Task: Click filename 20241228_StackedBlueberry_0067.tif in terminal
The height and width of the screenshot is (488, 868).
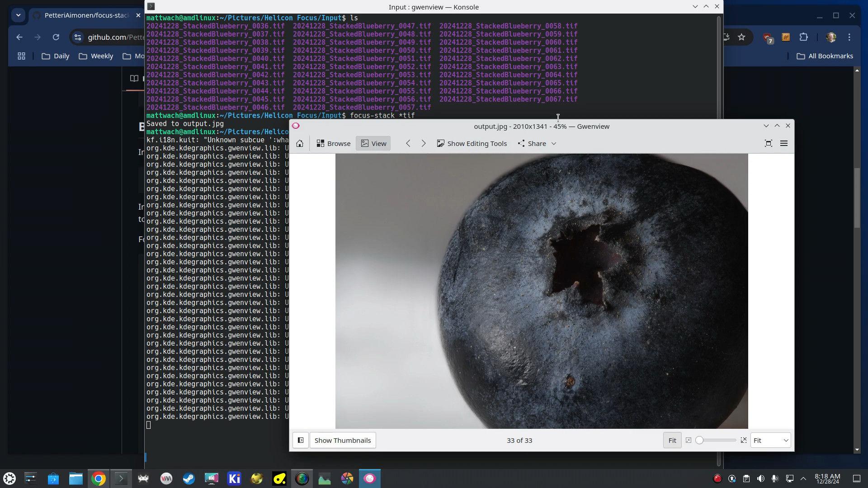Action: pos(508,99)
